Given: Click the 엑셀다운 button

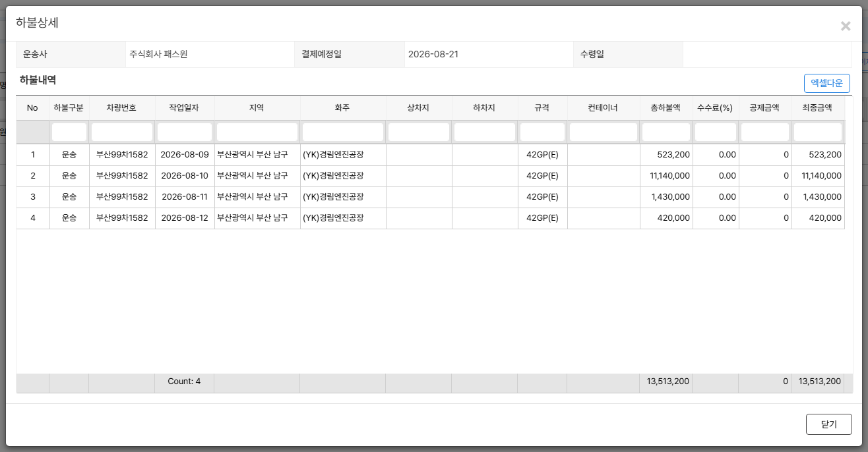Looking at the screenshot, I should click(x=826, y=83).
